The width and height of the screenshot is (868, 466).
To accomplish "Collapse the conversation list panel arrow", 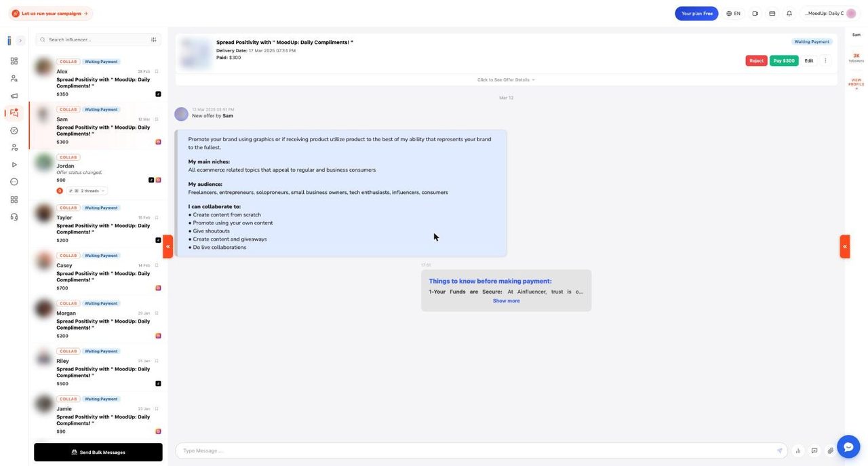I will [x=168, y=247].
